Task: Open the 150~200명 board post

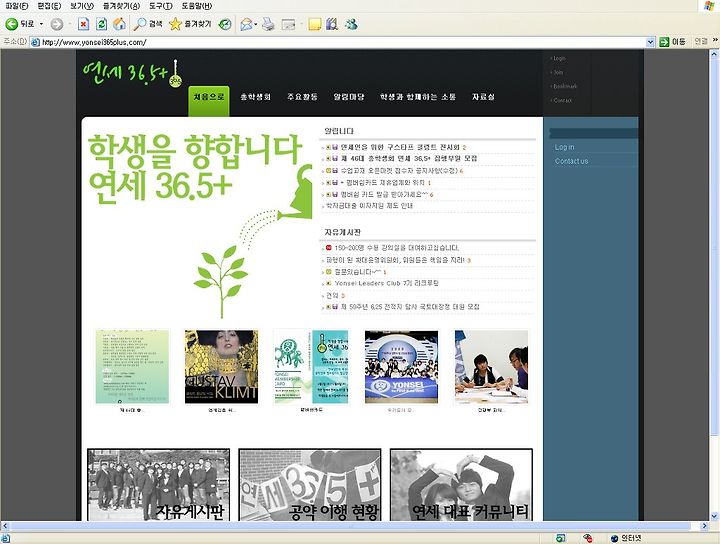Action: (397, 248)
